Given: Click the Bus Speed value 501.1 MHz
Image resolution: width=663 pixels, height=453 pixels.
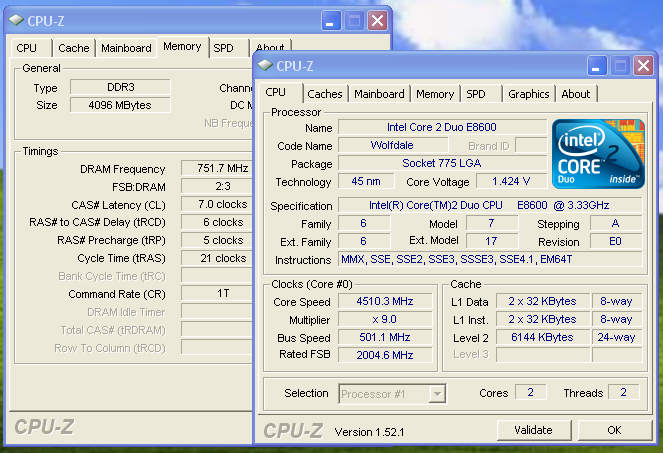Looking at the screenshot, I should tap(385, 337).
